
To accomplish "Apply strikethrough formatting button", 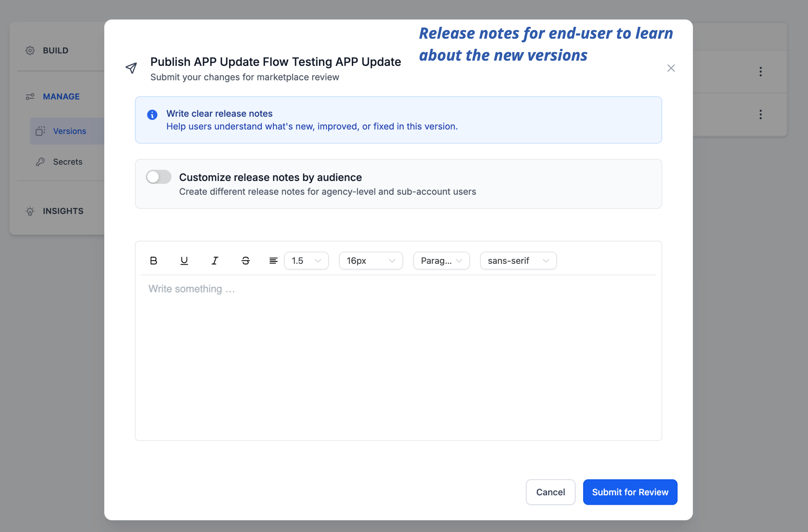I will (x=246, y=261).
